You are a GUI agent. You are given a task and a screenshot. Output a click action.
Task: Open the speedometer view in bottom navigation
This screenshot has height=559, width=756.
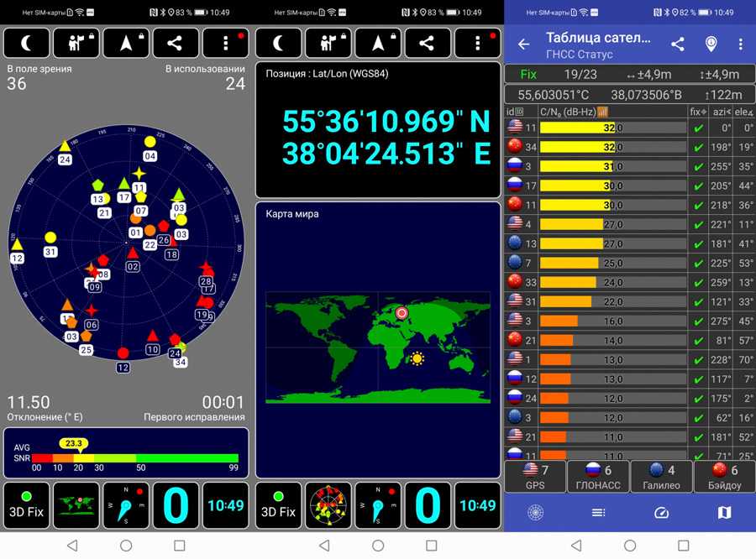click(x=661, y=512)
